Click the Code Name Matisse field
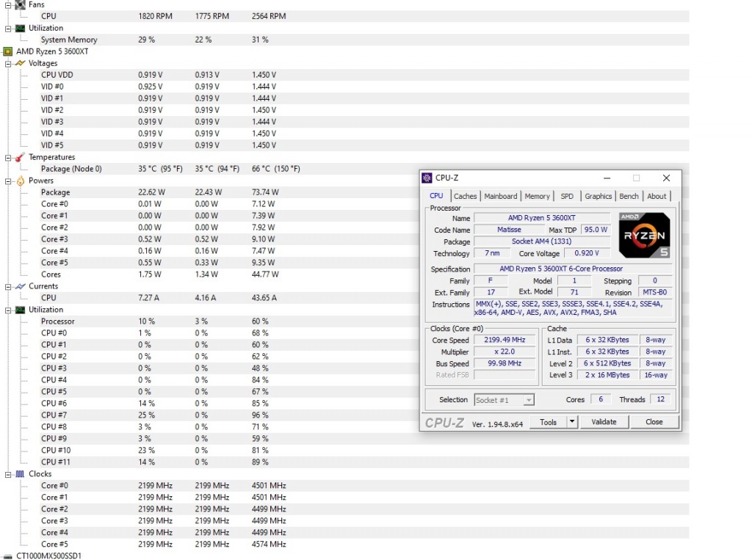752x560 pixels. click(509, 230)
